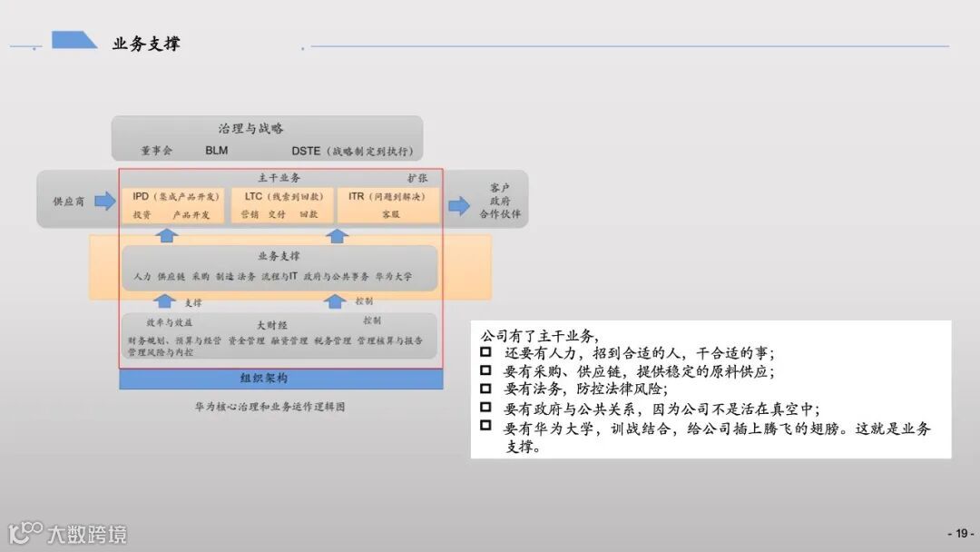This screenshot has height=552, width=980.
Task: Select 交付 under LTC
Action: [x=277, y=213]
